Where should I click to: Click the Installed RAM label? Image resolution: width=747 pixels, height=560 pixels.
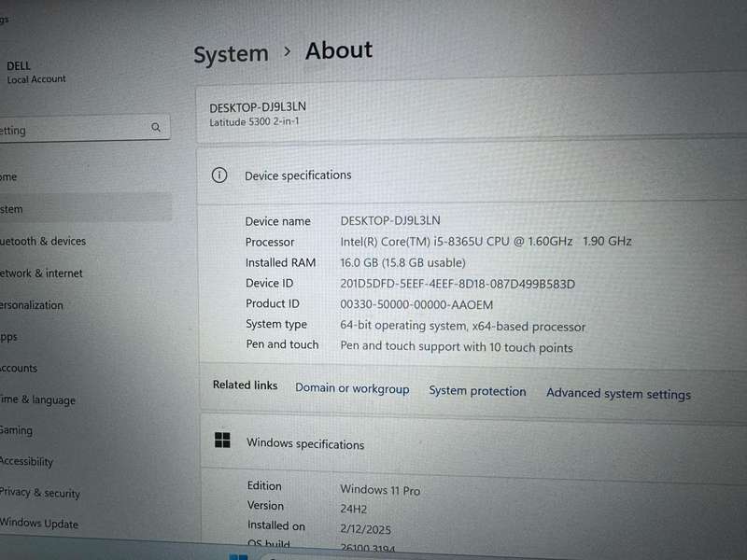(x=281, y=262)
